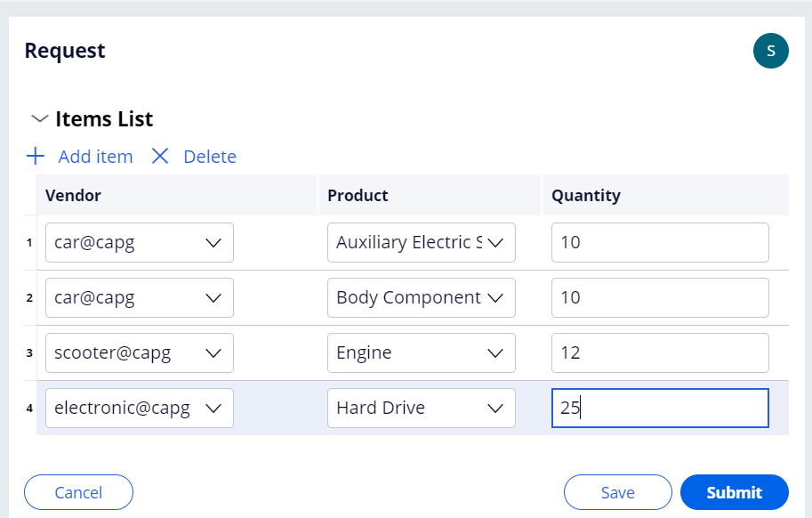
Task: Click the plus icon to add item
Action: 35,156
